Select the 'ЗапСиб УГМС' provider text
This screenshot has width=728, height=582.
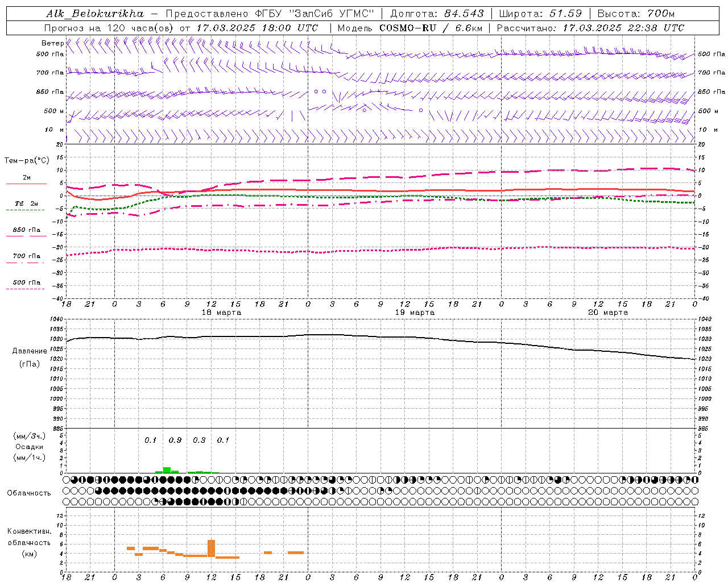[332, 14]
